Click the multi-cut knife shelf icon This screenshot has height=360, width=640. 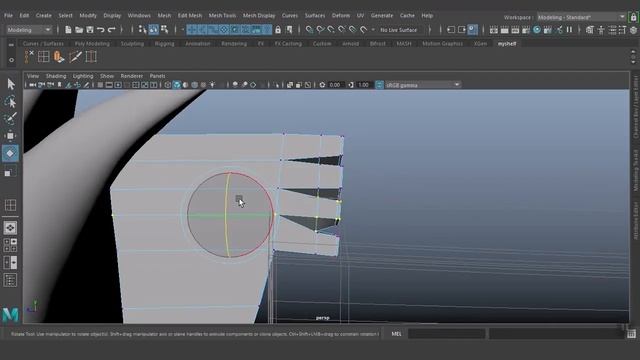pos(75,57)
